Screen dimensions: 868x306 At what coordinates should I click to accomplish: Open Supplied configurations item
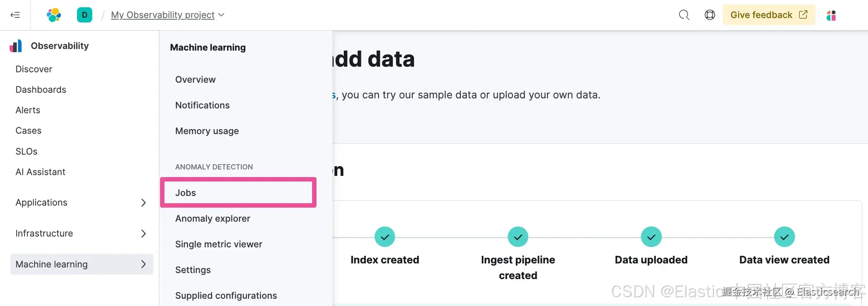pyautogui.click(x=226, y=296)
